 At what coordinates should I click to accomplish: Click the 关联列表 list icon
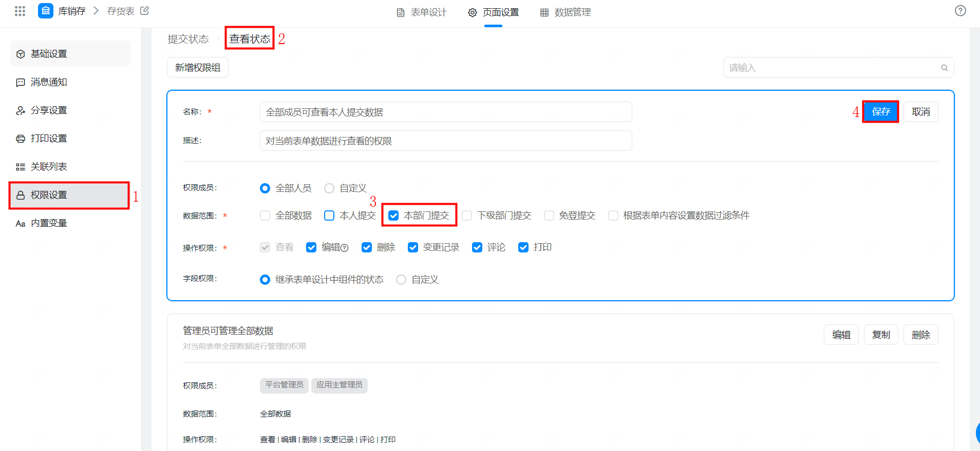[21, 167]
